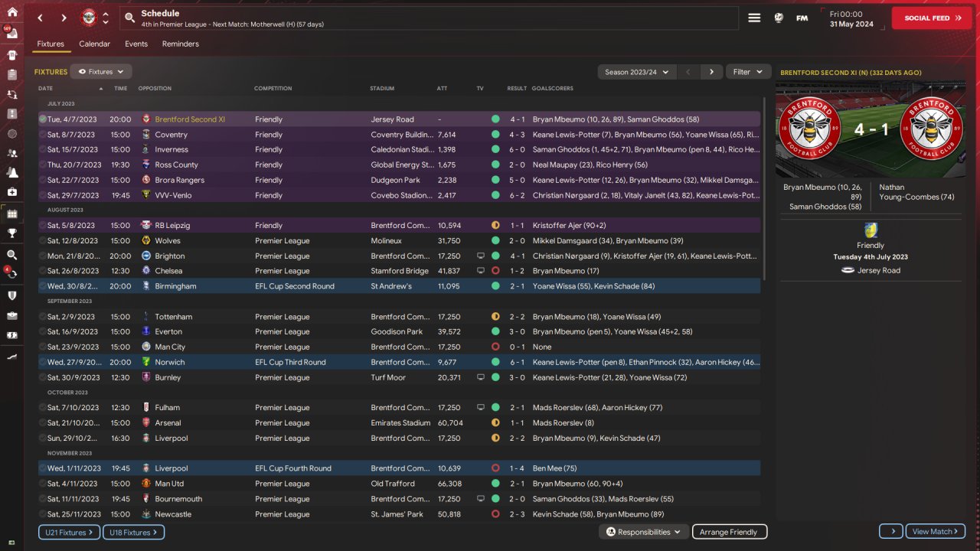Switch to the Calendar tab

[x=94, y=44]
